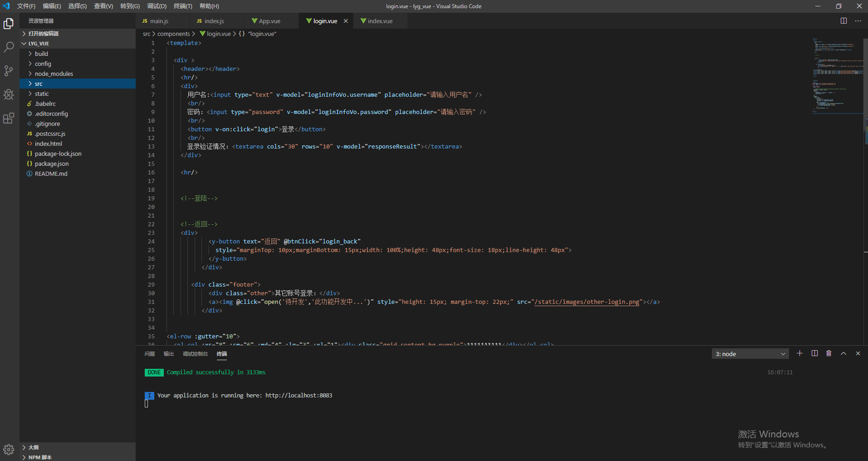Open the 编辑(E) menu
The height and width of the screenshot is (461, 868).
click(x=52, y=6)
